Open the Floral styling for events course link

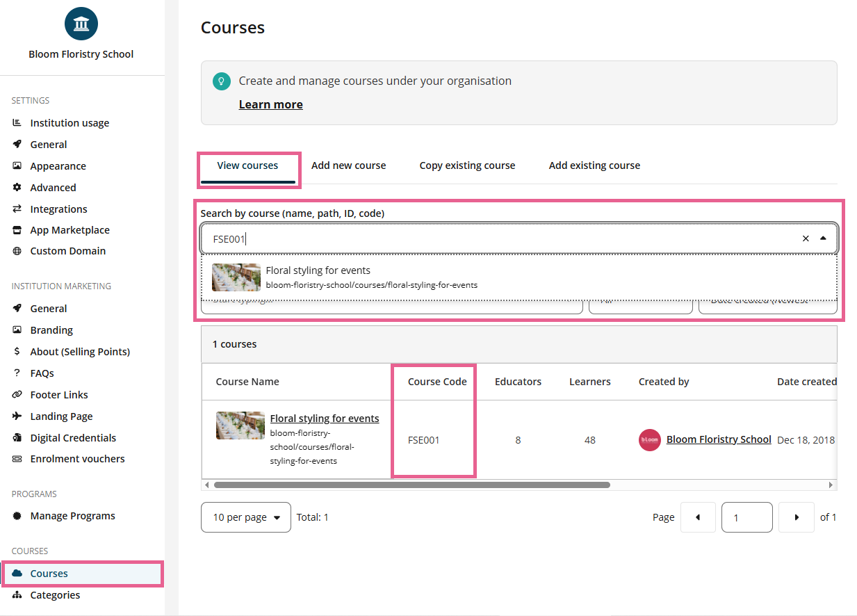(x=325, y=419)
